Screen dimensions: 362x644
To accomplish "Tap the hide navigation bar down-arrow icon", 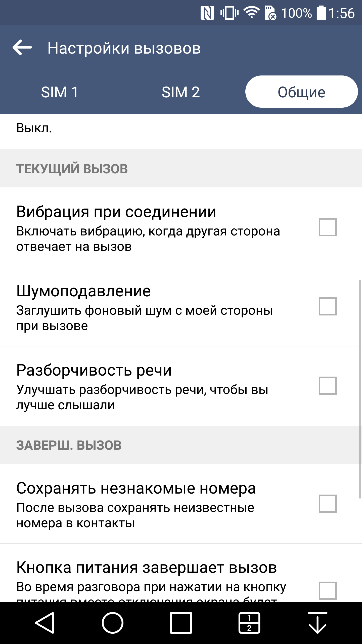I will (x=318, y=623).
